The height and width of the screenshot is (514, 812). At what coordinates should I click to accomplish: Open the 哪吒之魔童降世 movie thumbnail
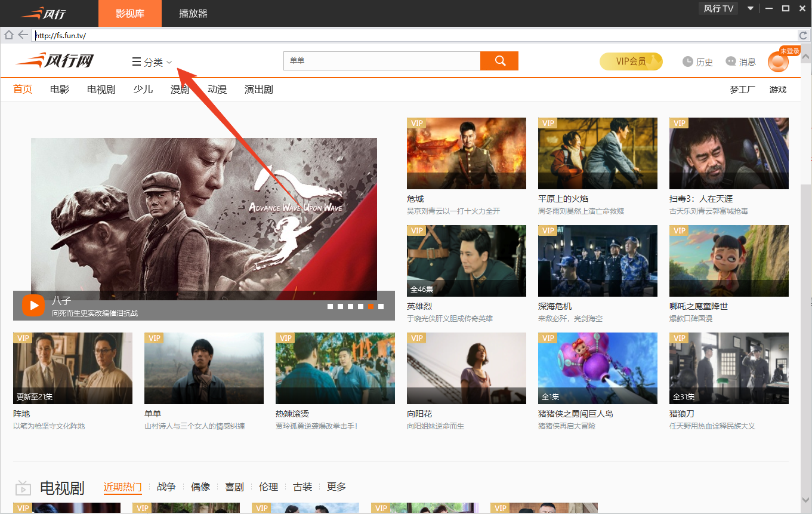(728, 260)
